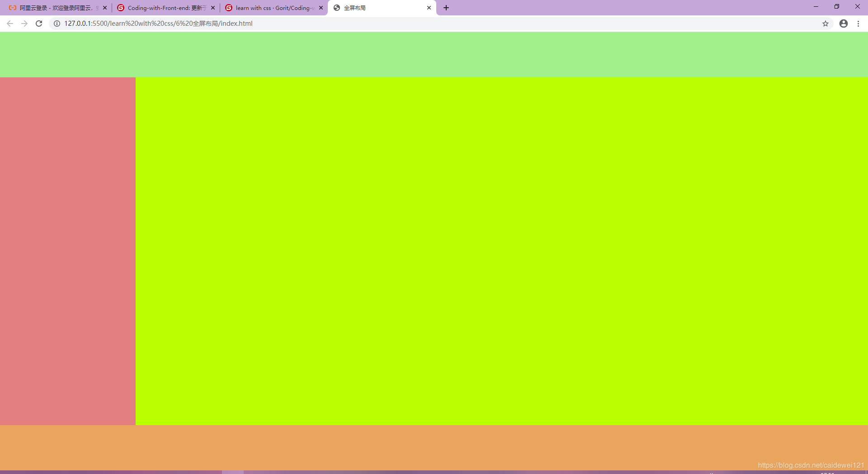
Task: Go forward to the next page
Action: pyautogui.click(x=24, y=24)
